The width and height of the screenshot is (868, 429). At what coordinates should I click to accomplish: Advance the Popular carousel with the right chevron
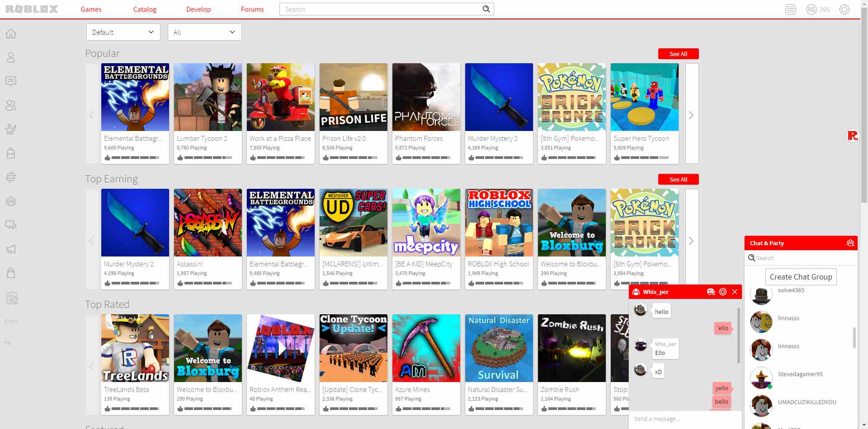(x=691, y=115)
